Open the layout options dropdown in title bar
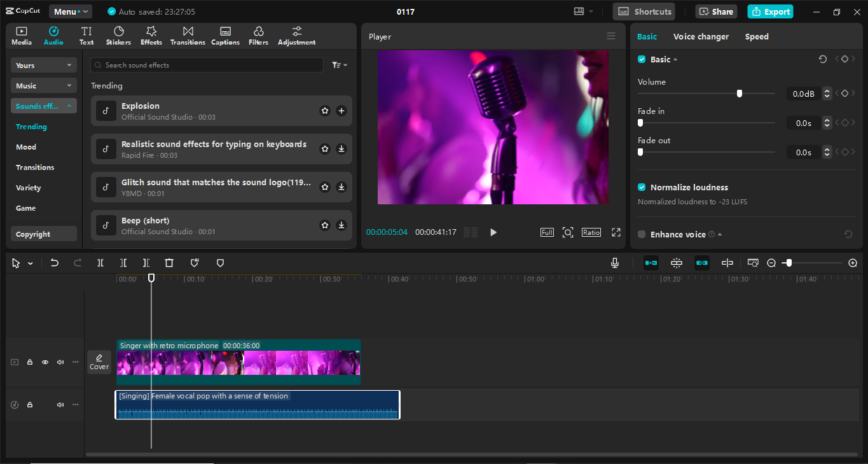The height and width of the screenshot is (464, 868). click(x=584, y=11)
